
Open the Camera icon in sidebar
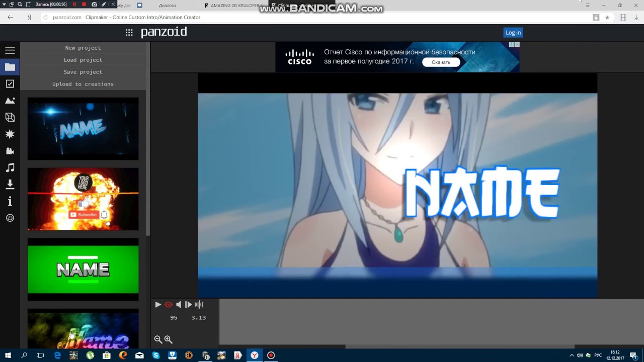point(10,151)
